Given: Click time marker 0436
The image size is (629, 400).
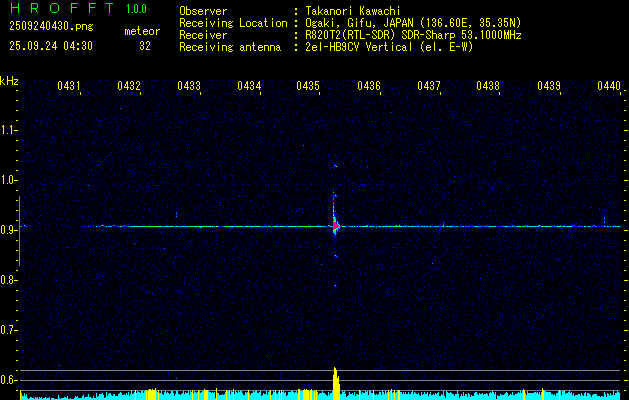Looking at the screenshot, I should pos(369,86).
